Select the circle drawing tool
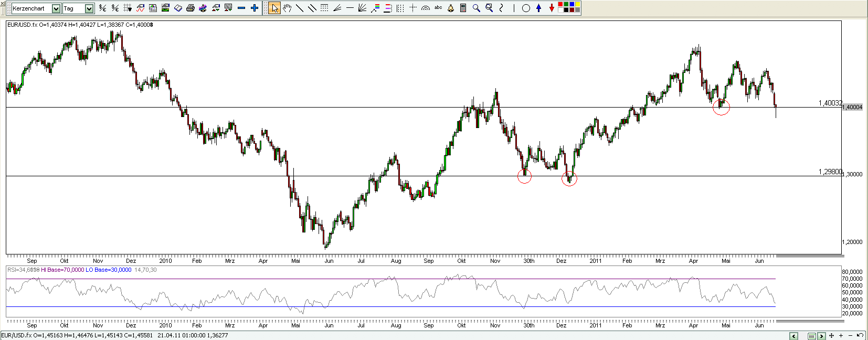 526,8
